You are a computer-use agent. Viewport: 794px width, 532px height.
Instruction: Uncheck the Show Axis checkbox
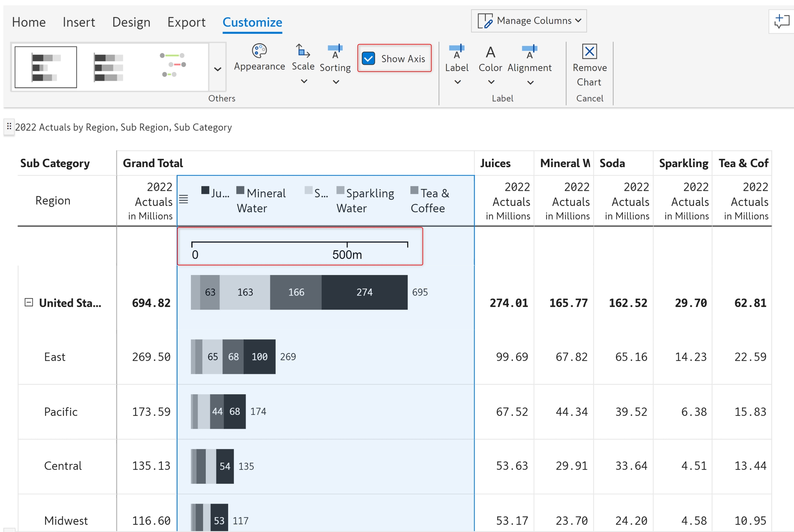(x=368, y=59)
